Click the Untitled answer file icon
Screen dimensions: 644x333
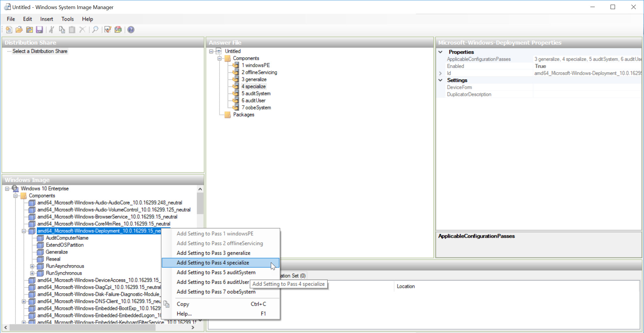[x=219, y=51]
